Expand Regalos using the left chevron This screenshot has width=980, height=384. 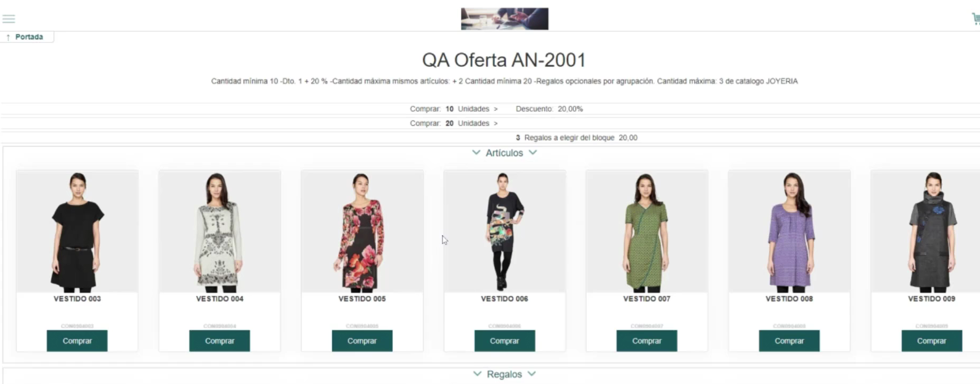[477, 374]
